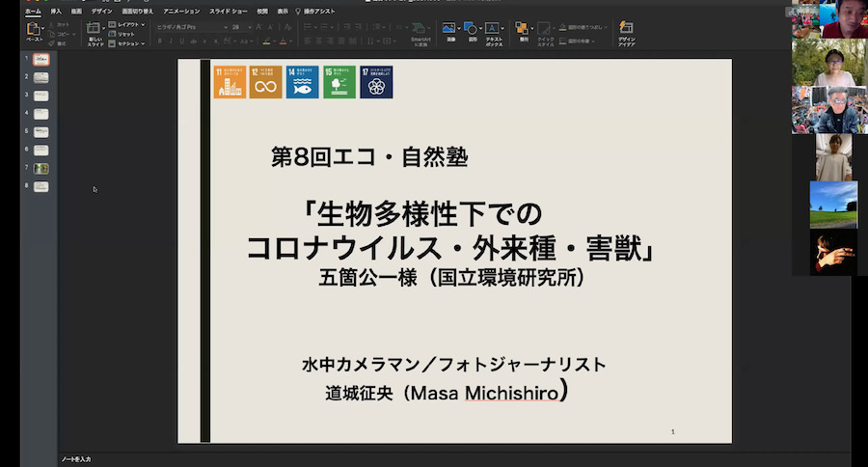Click the lightbulb Tell Me assist icon
The width and height of the screenshot is (868, 467).
(298, 11)
